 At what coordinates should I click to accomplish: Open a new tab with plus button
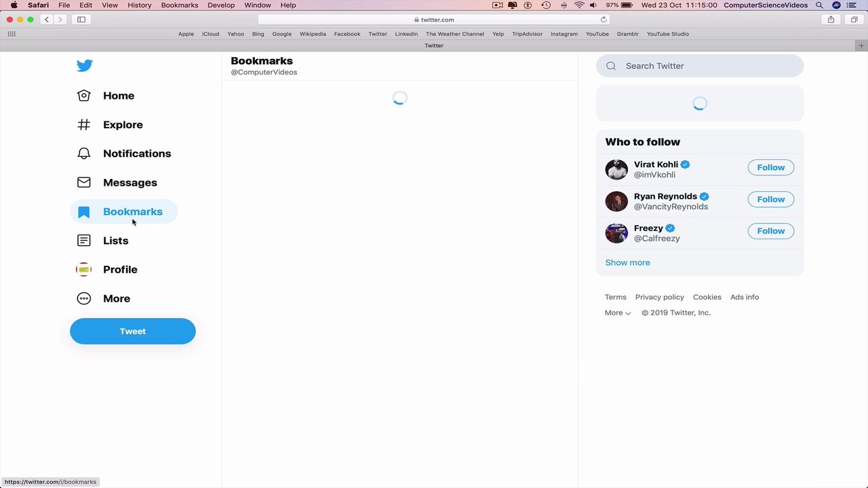pos(862,45)
